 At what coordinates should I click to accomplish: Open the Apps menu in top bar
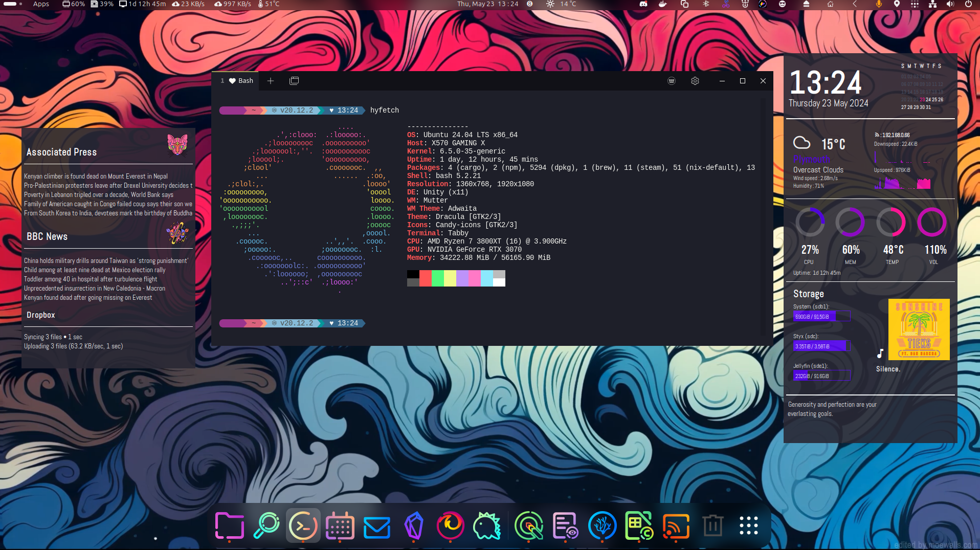(41, 4)
